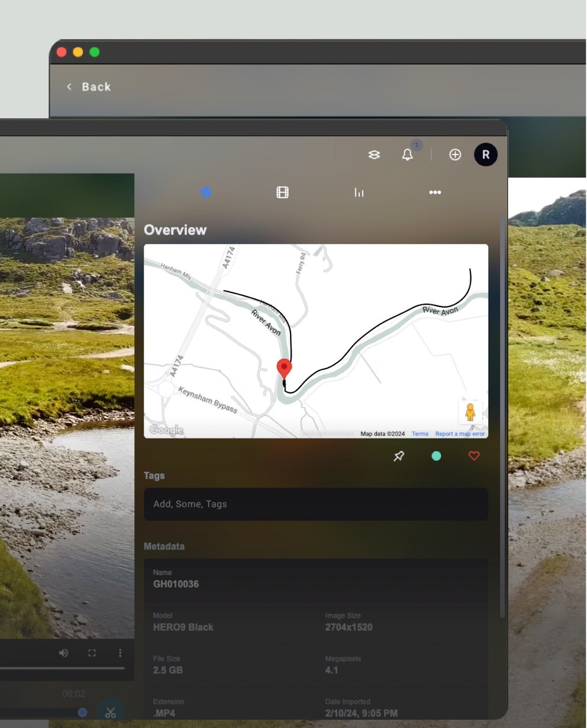The height and width of the screenshot is (728, 587).
Task: Click Report a map error link
Action: 460,434
